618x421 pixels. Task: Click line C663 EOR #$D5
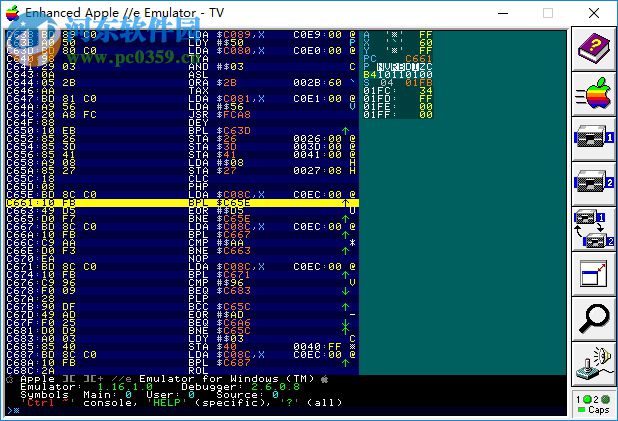(182, 210)
